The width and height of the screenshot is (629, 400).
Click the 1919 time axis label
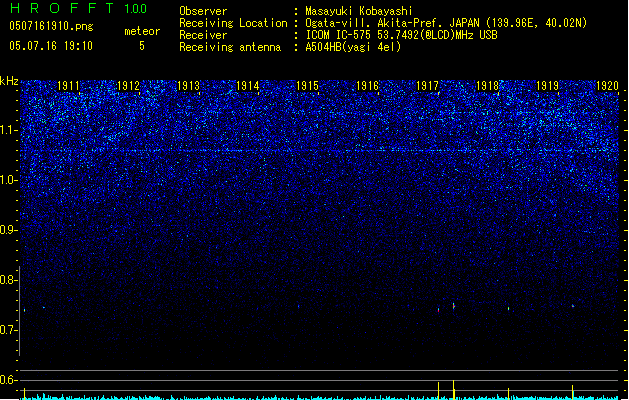(548, 86)
